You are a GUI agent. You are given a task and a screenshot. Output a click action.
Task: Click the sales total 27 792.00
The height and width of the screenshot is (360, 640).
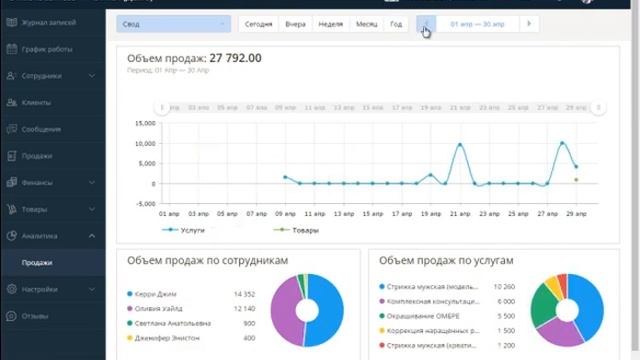[236, 58]
